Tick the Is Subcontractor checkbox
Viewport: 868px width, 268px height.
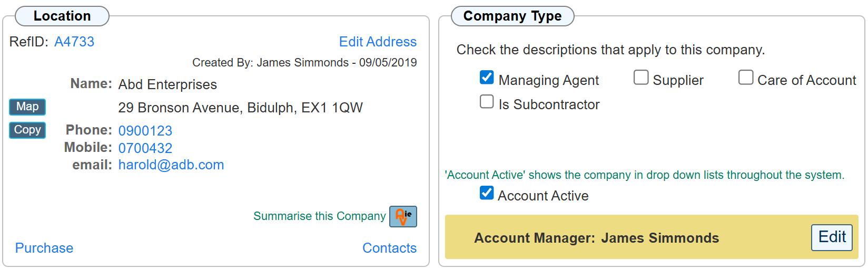487,101
